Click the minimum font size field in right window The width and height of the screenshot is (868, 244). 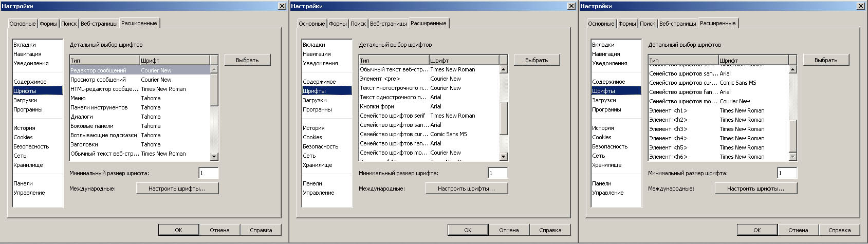pos(787,173)
